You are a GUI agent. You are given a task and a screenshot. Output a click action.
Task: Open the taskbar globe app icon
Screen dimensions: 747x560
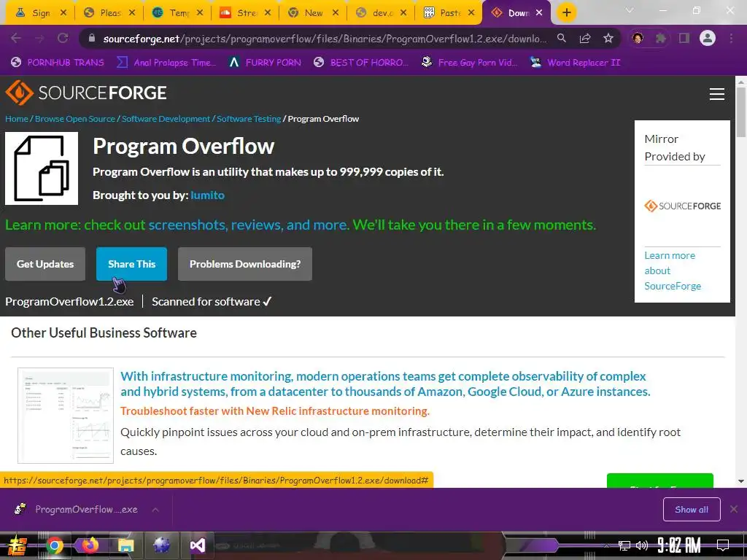coord(161,545)
